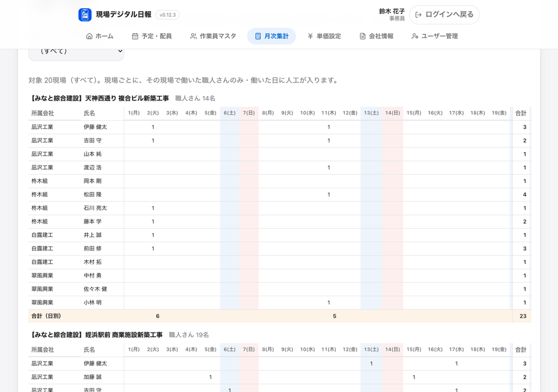
Task: Select the 月次集計 tab
Action: 271,36
